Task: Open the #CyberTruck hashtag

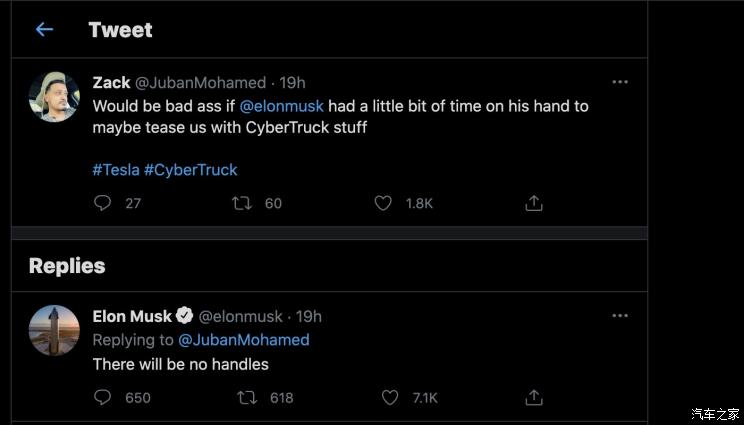Action: click(191, 169)
